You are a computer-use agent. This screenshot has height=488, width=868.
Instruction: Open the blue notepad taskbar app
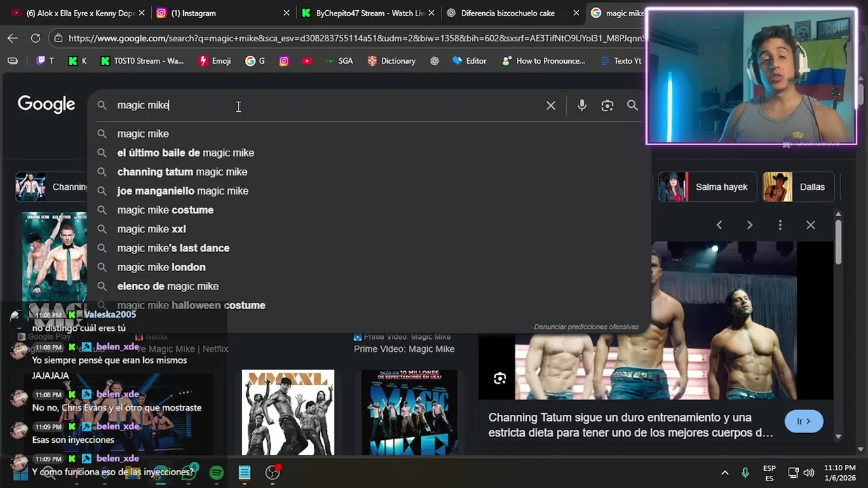point(245,472)
